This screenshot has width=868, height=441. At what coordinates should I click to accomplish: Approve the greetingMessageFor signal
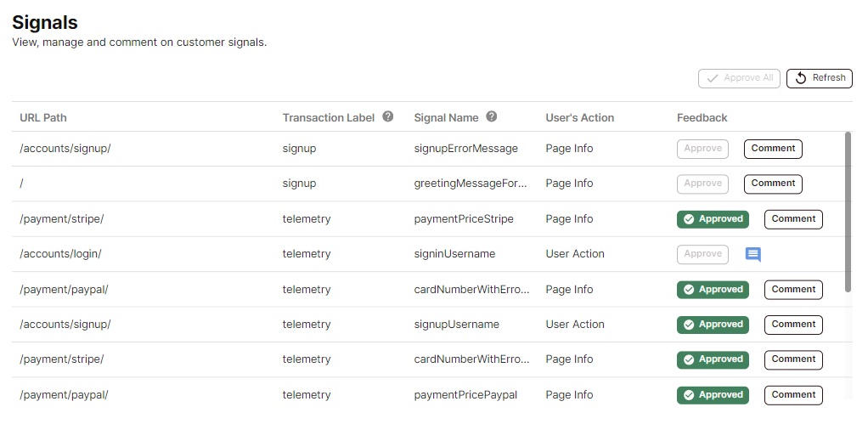pyautogui.click(x=702, y=184)
